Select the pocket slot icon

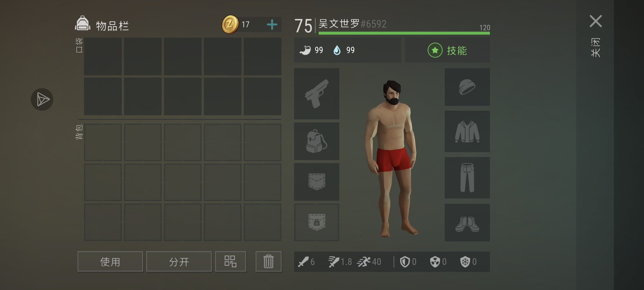pos(317,182)
